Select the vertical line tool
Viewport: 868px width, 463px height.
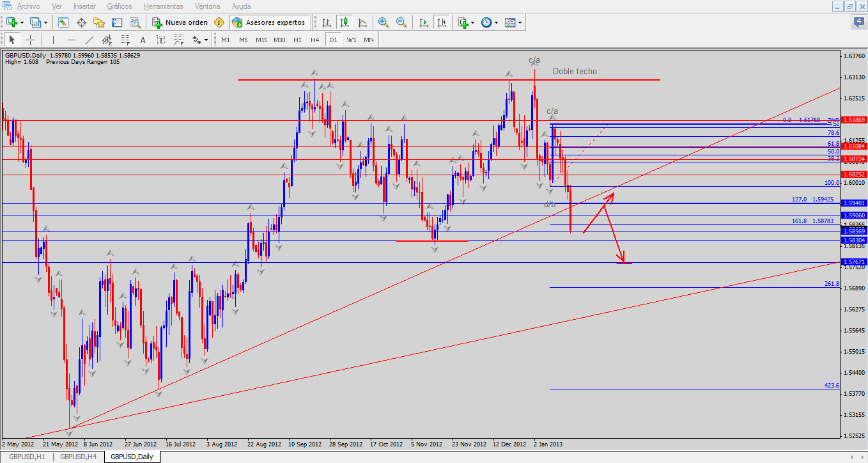pyautogui.click(x=53, y=40)
